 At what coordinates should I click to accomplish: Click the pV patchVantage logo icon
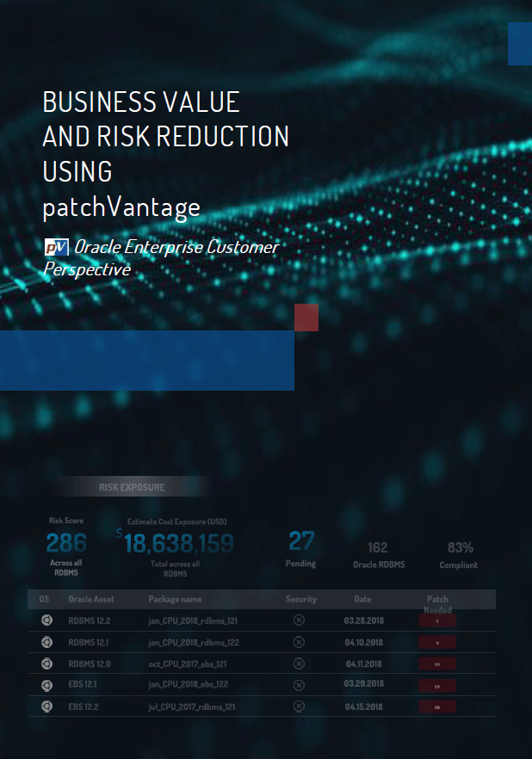coord(57,247)
